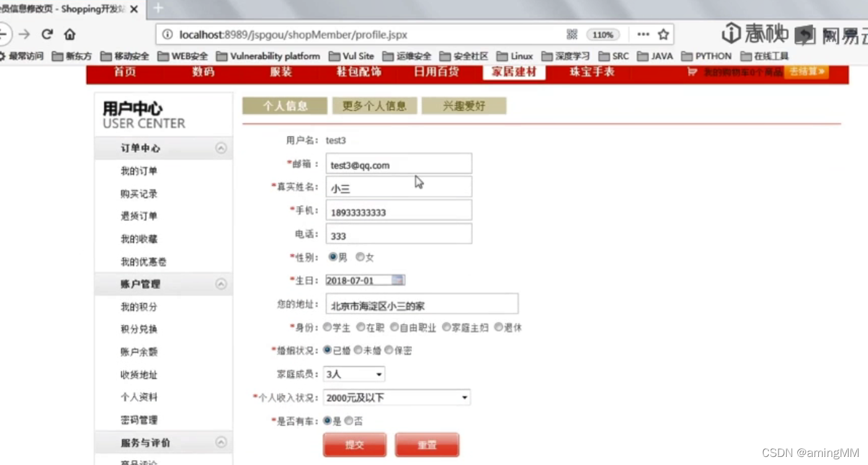
Task: Open 密码管理 in sidebar
Action: (139, 420)
